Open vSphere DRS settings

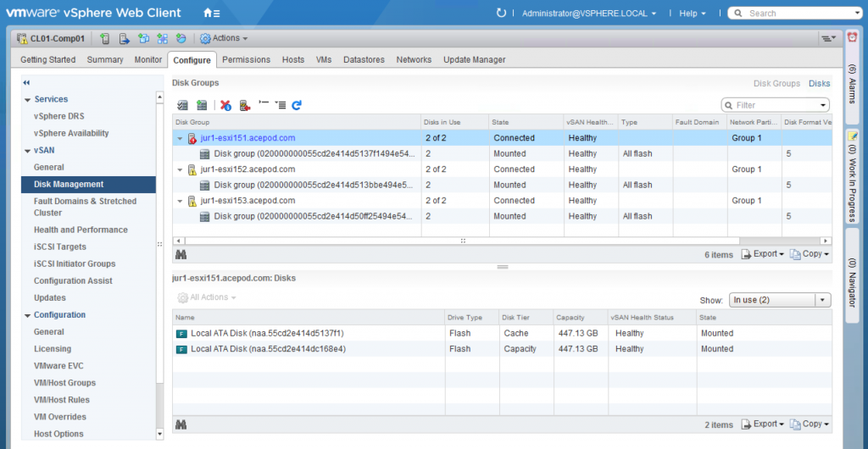59,116
